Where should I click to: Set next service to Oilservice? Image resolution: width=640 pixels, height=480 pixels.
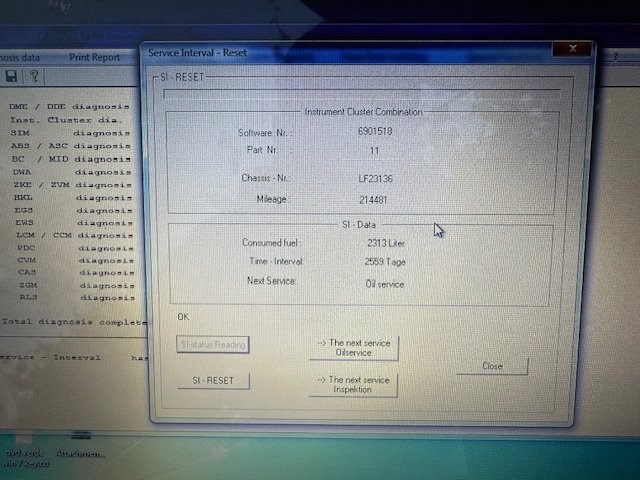[353, 348]
